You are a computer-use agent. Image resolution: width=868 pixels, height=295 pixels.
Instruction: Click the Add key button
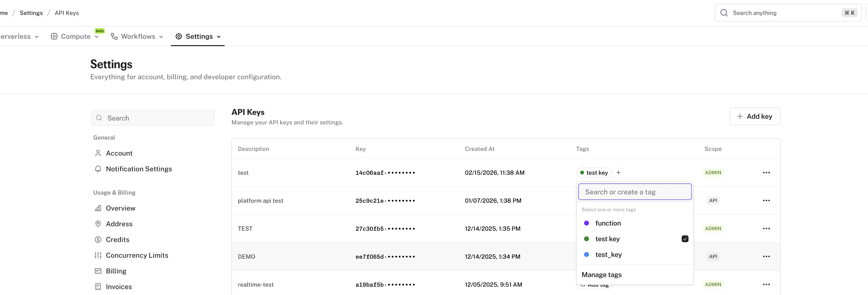755,116
